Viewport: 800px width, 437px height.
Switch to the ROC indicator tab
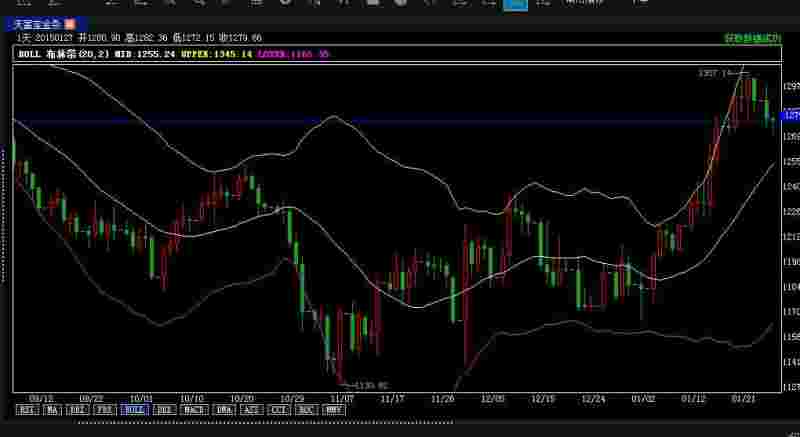coord(308,409)
